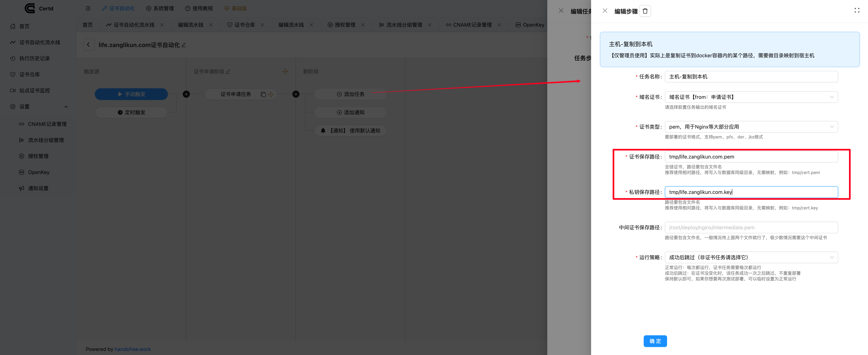Open 域名证书 dropdown

[751, 97]
